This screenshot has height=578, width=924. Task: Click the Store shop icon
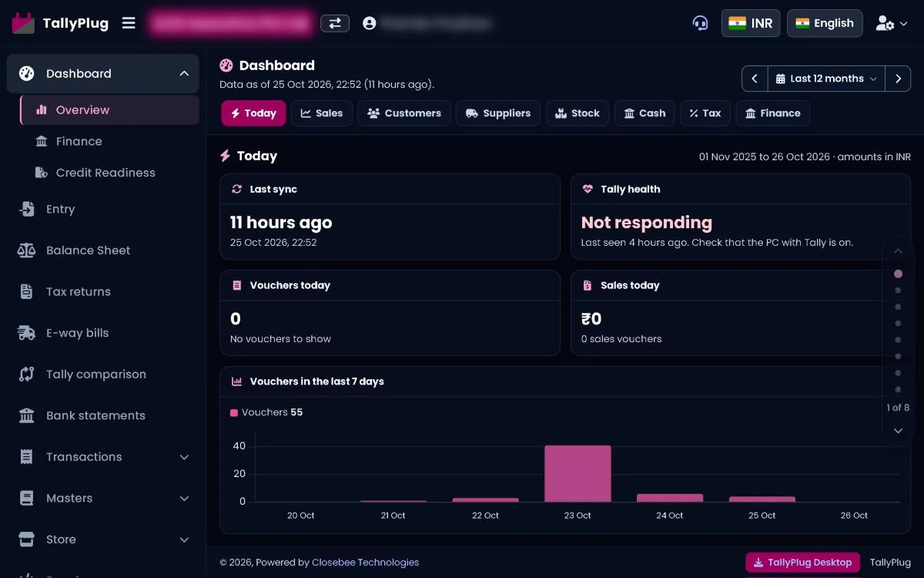click(x=27, y=539)
